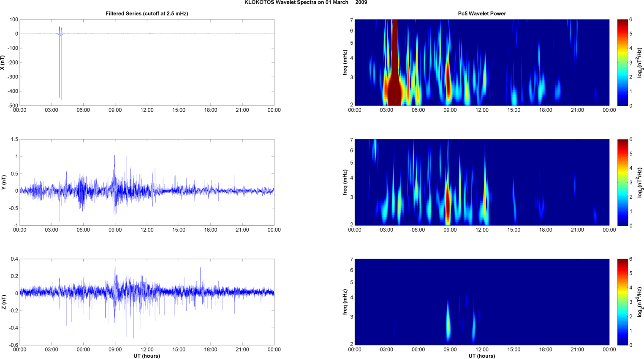
Task: Click the log2(nT²/Hz) label of bottom color bar
Action: point(640,302)
